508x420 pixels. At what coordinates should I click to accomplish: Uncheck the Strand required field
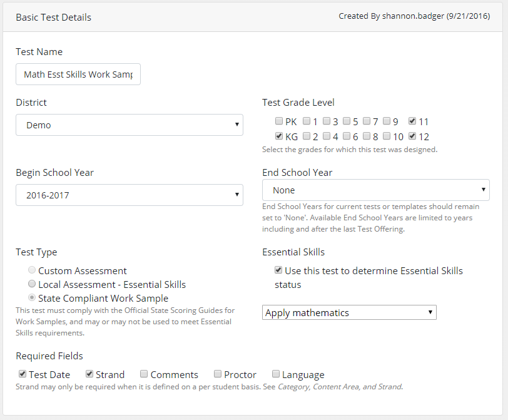click(x=89, y=374)
